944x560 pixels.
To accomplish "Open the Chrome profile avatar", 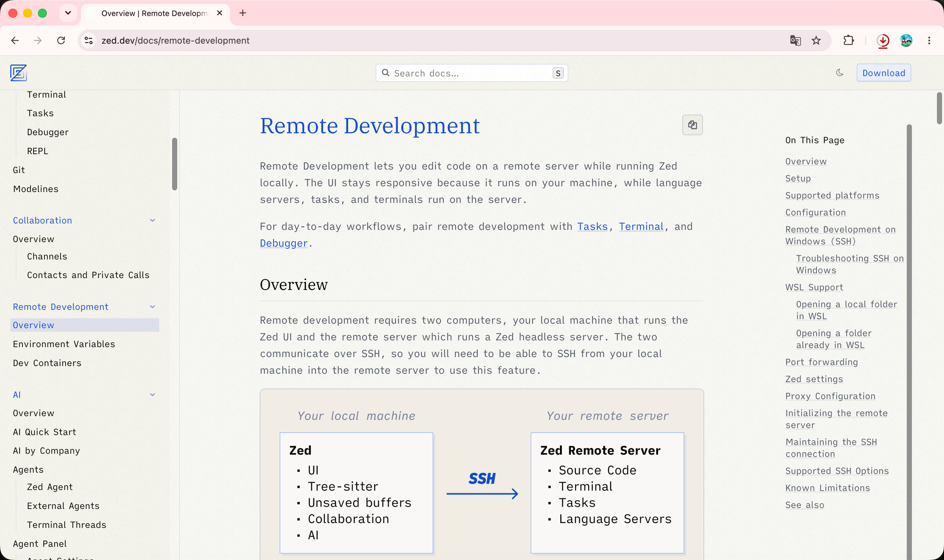I will pos(906,40).
